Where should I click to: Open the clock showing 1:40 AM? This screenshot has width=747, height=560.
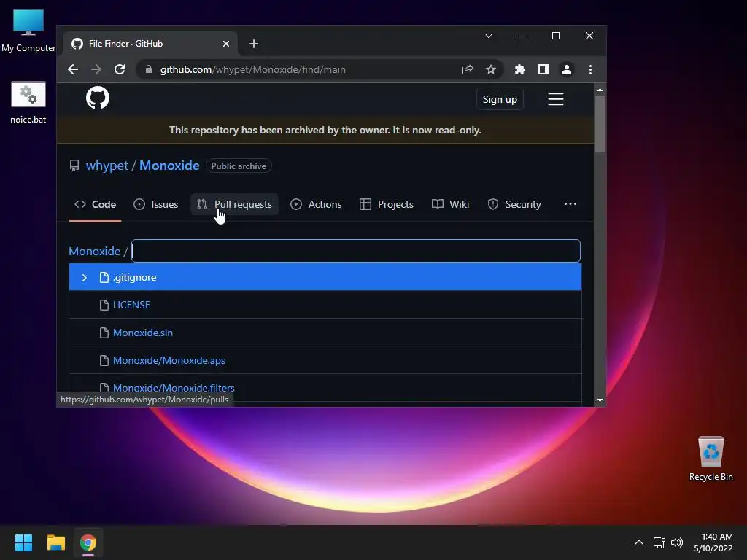click(x=713, y=542)
